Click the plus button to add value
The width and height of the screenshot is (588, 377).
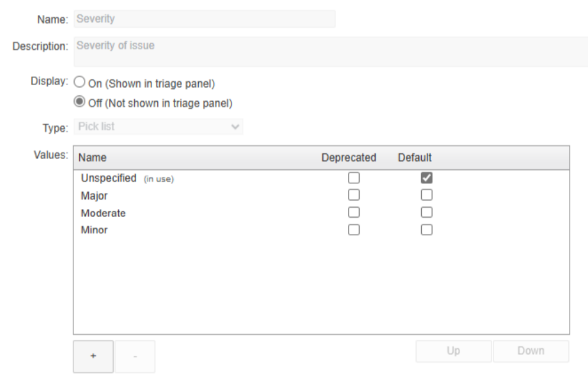click(x=93, y=356)
